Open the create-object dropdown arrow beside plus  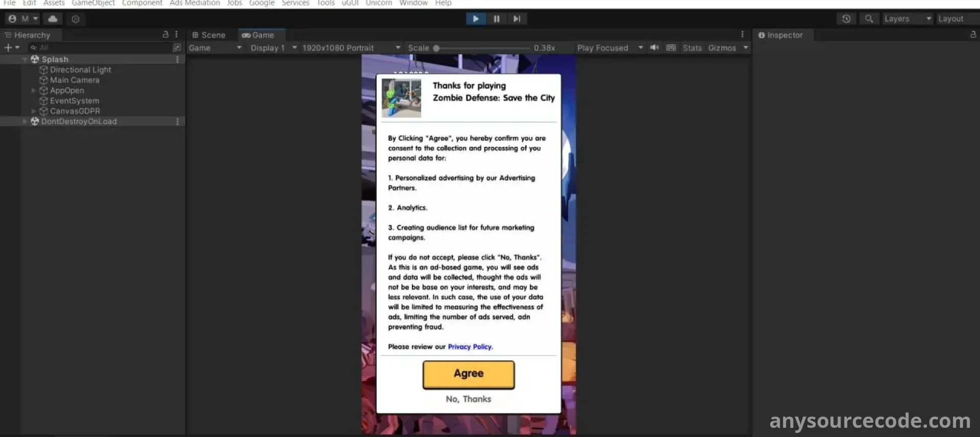pyautogui.click(x=17, y=47)
